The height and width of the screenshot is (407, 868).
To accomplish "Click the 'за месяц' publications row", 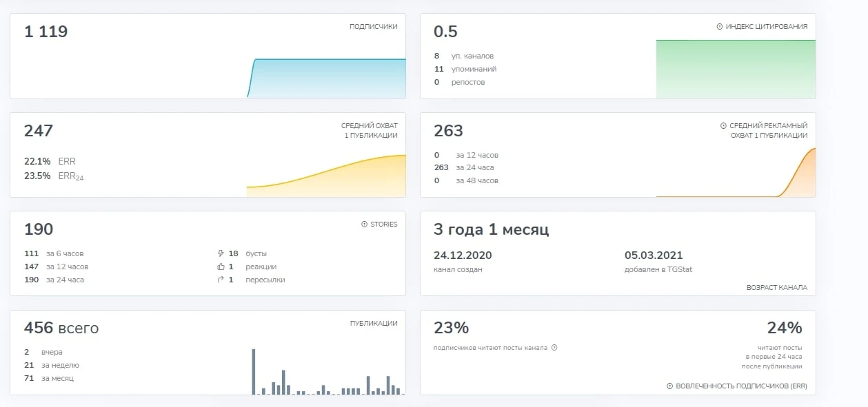I will coord(49,378).
